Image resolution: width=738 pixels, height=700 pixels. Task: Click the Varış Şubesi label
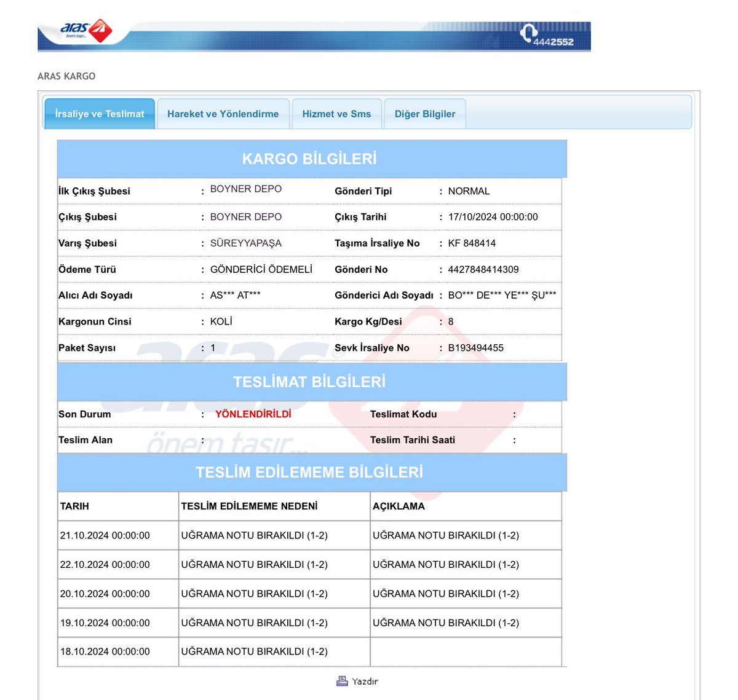pyautogui.click(x=87, y=243)
